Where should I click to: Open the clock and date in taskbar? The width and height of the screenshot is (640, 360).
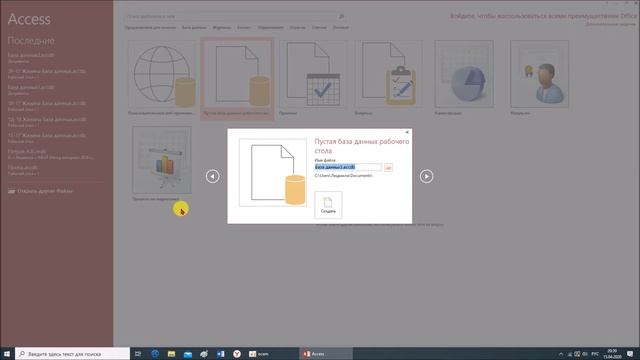612,353
